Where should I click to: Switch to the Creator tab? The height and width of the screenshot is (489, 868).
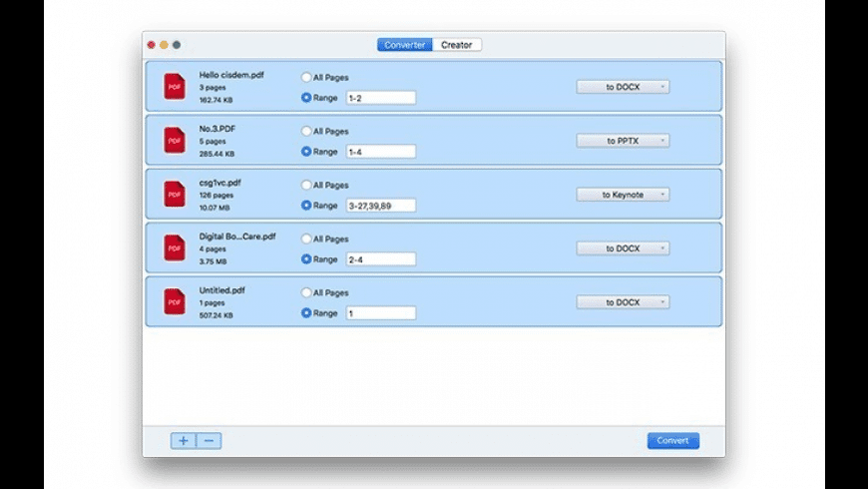pos(457,45)
